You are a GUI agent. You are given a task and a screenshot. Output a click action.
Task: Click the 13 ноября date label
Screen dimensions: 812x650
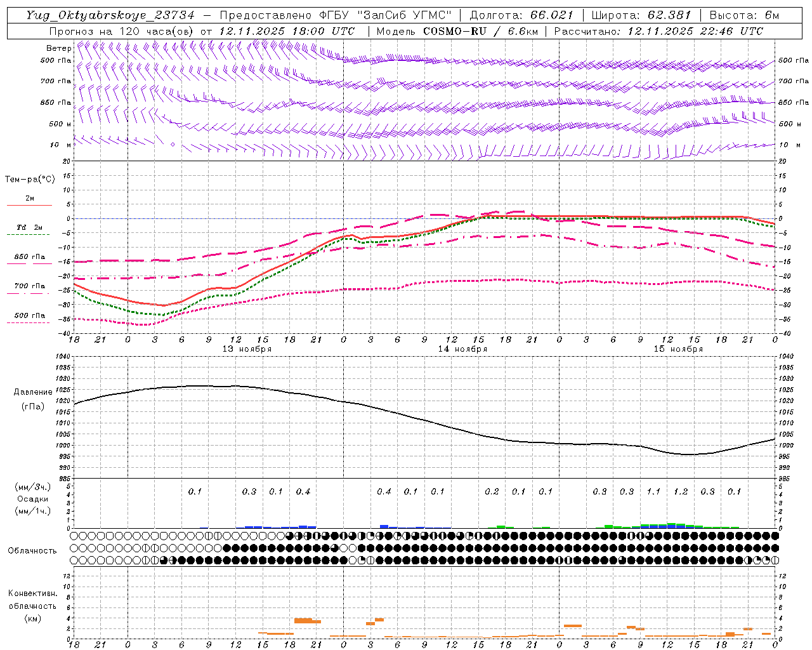tap(247, 349)
